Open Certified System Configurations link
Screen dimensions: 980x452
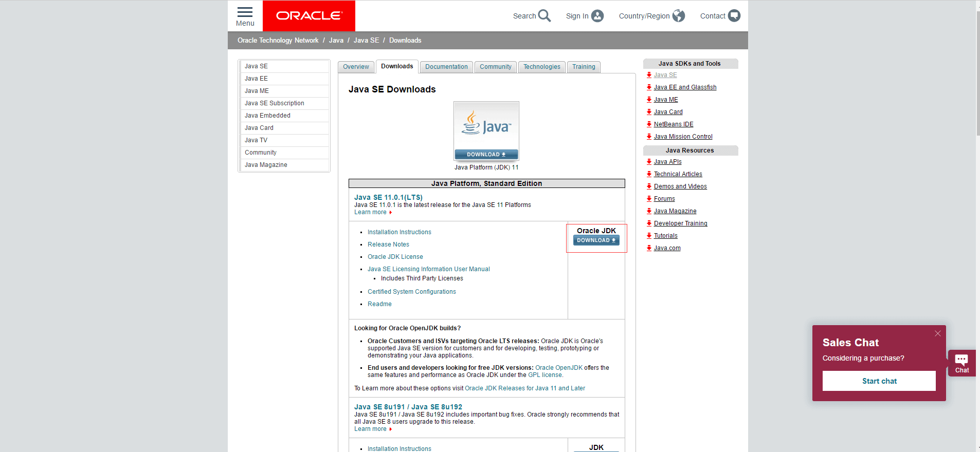[412, 292]
